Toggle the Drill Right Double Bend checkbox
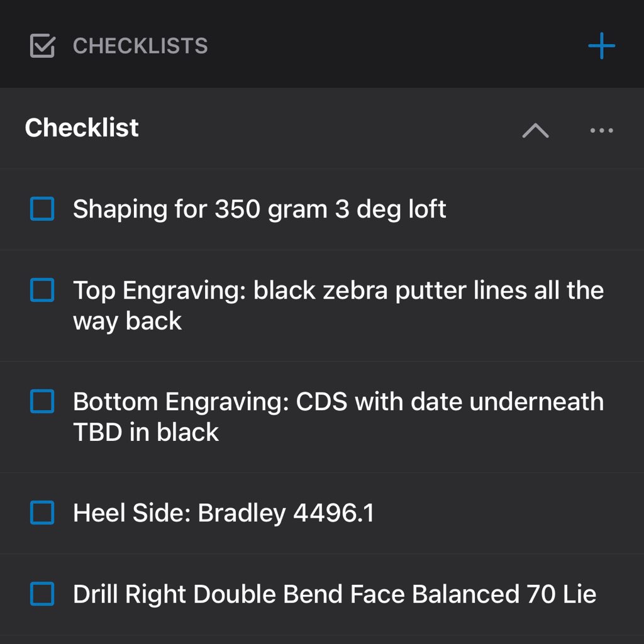Viewport: 644px width, 644px height. 42,594
